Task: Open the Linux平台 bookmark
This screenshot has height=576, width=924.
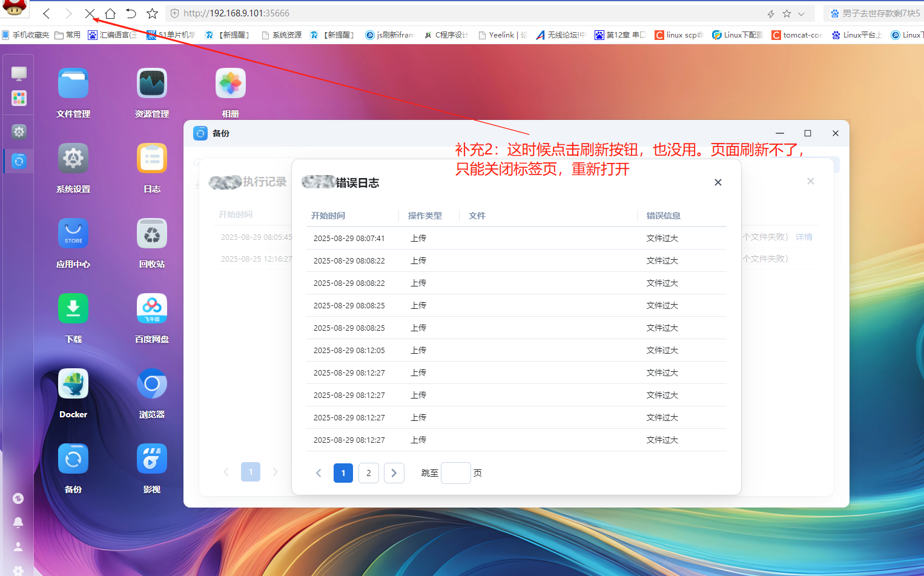Action: pos(857,35)
